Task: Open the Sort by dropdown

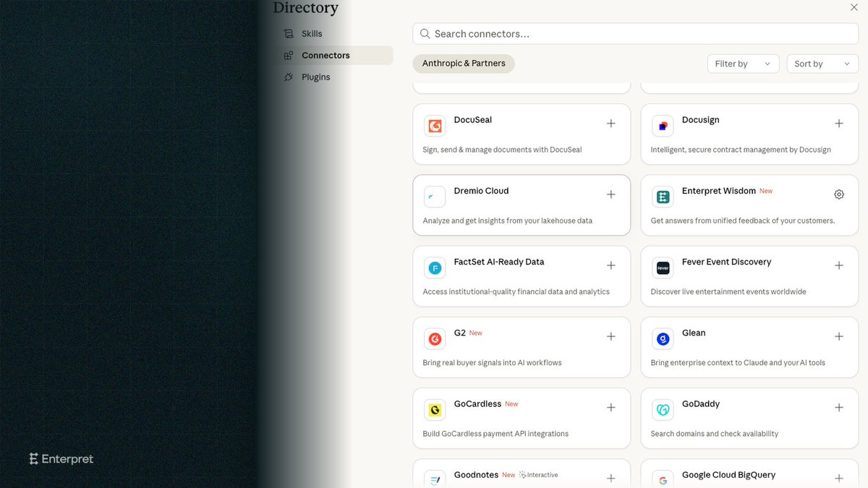Action: click(x=822, y=64)
